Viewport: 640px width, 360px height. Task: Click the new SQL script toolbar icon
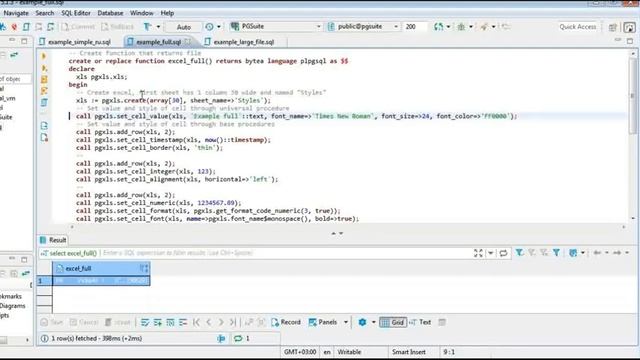(x=26, y=27)
